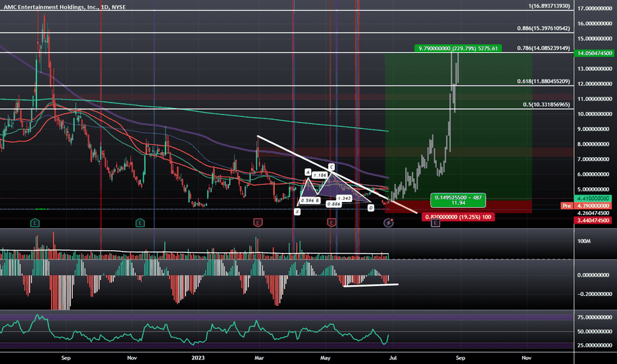The height and width of the screenshot is (364, 617).
Task: Select the A point label of the harmonic pattern
Action: tap(308, 172)
